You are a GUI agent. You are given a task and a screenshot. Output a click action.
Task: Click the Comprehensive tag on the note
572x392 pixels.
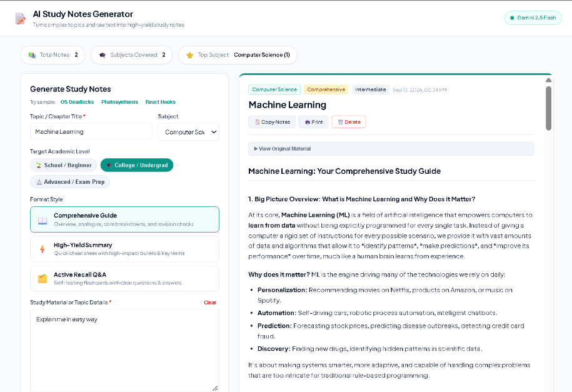pyautogui.click(x=326, y=89)
